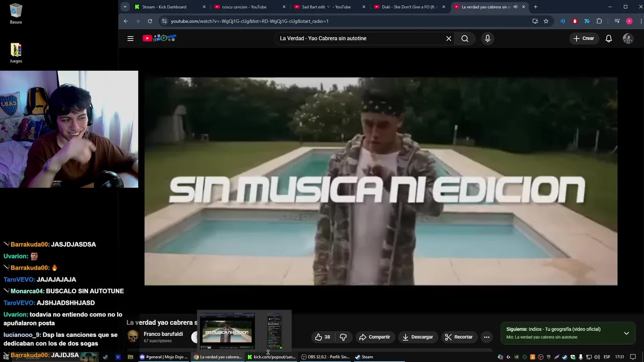Expand the Siguiente mix playlist panel
The height and width of the screenshot is (362, 644).
click(x=626, y=333)
